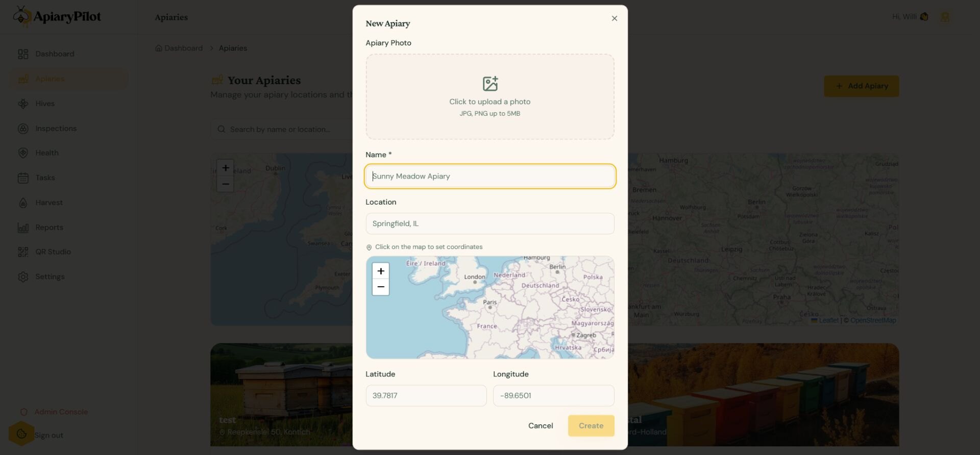Image resolution: width=980 pixels, height=455 pixels.
Task: Focus the apiary Name input field
Action: [490, 176]
